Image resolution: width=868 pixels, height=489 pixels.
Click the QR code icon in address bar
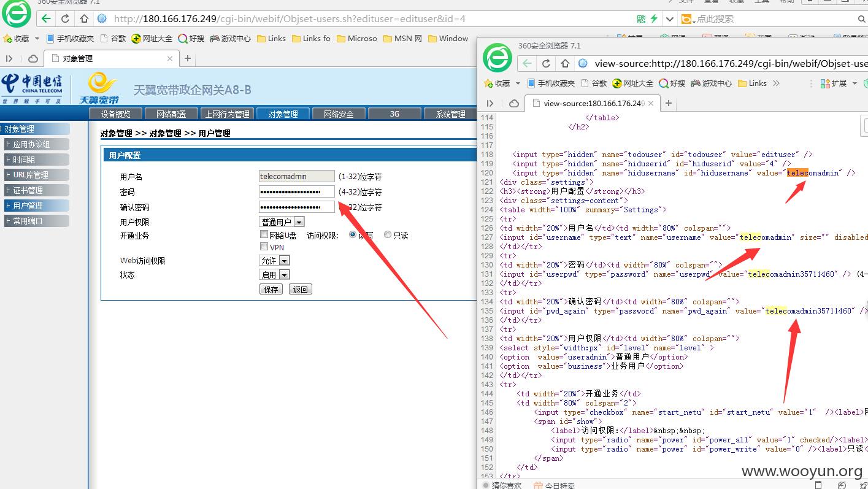641,19
